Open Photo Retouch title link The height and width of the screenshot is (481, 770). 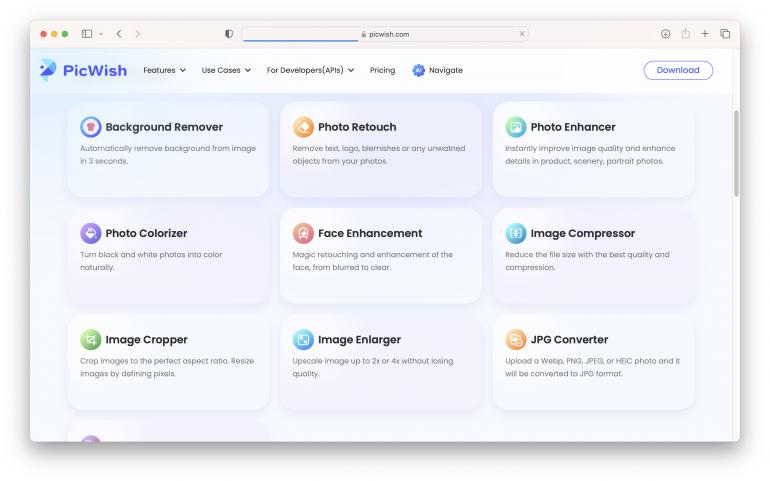(357, 127)
